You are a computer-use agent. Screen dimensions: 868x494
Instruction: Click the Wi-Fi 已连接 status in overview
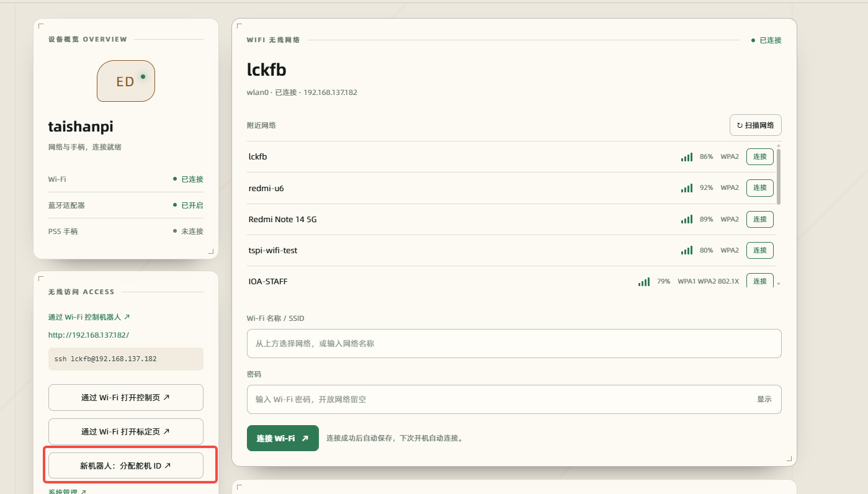pos(188,179)
